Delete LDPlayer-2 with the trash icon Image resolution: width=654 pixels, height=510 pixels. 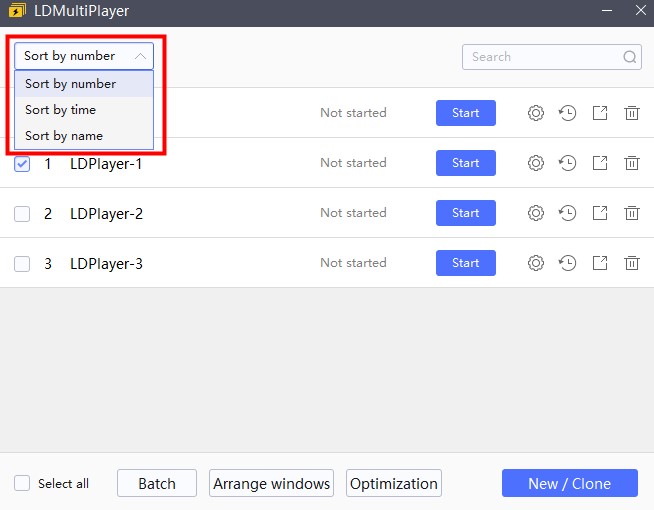coord(632,213)
